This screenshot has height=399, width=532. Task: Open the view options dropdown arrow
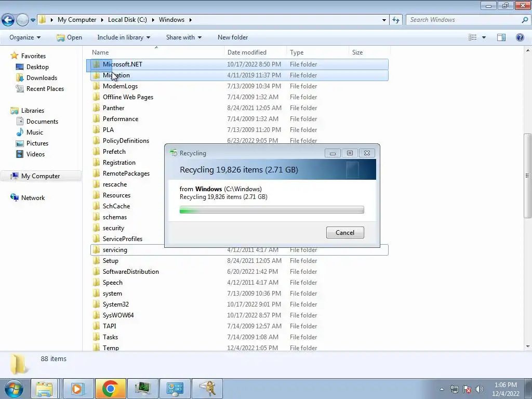(x=484, y=37)
